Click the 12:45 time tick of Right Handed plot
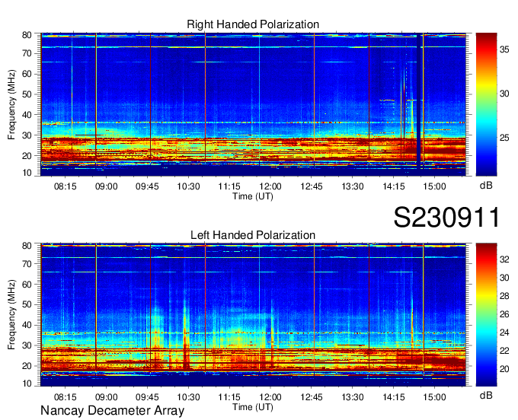This screenshot has height=420, width=518. [x=312, y=186]
